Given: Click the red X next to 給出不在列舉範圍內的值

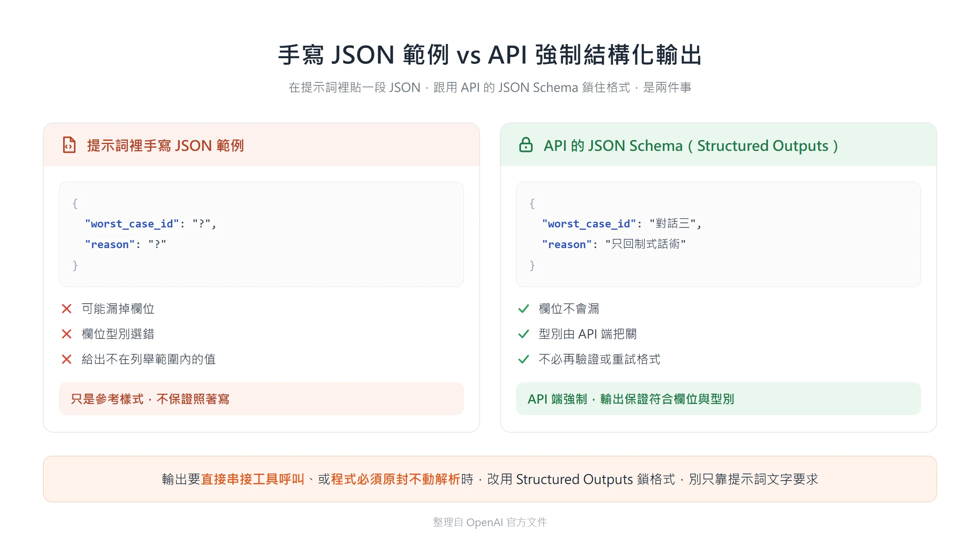Looking at the screenshot, I should tap(67, 359).
